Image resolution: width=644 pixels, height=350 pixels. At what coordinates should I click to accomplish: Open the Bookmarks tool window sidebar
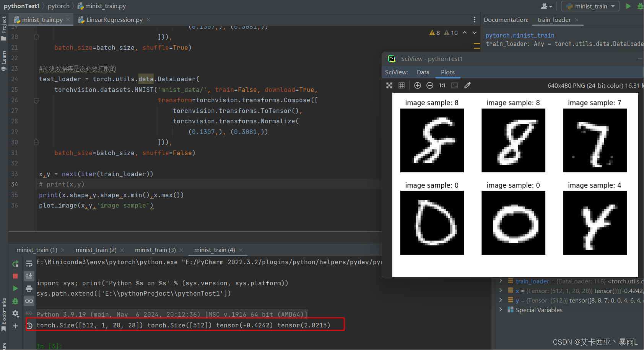(x=4, y=315)
